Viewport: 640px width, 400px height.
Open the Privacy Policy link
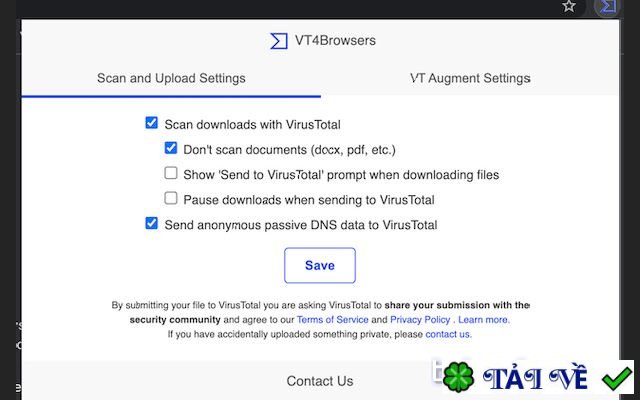tap(420, 320)
